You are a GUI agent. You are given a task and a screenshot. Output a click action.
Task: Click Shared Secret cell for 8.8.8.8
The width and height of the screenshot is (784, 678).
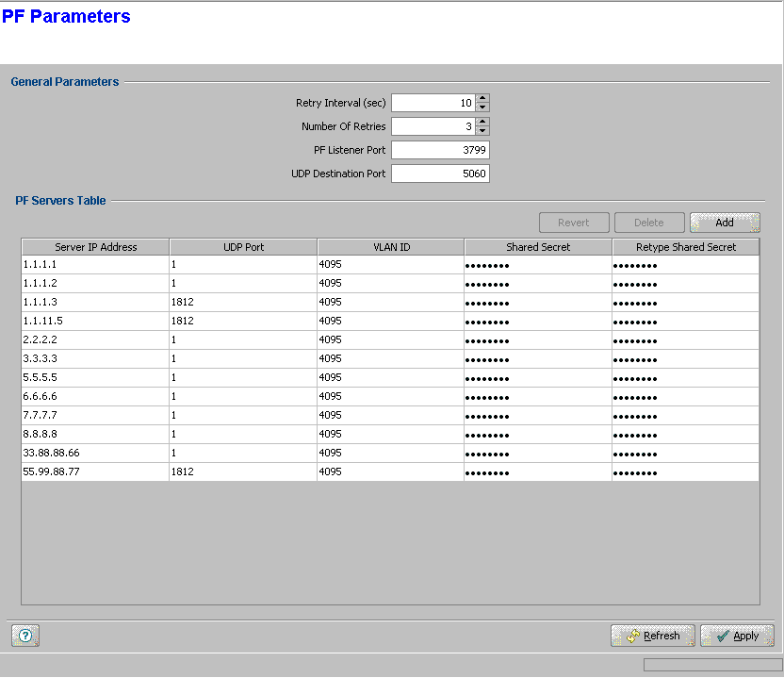(x=537, y=434)
